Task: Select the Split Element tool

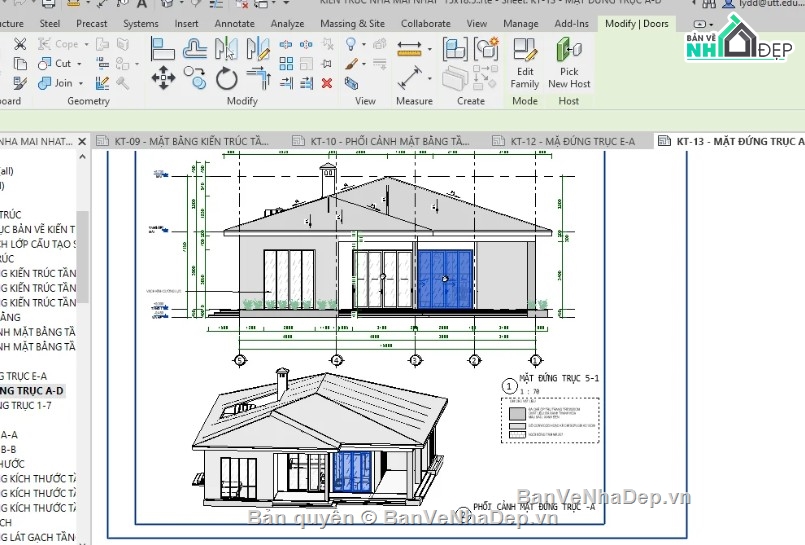Action: [286, 45]
